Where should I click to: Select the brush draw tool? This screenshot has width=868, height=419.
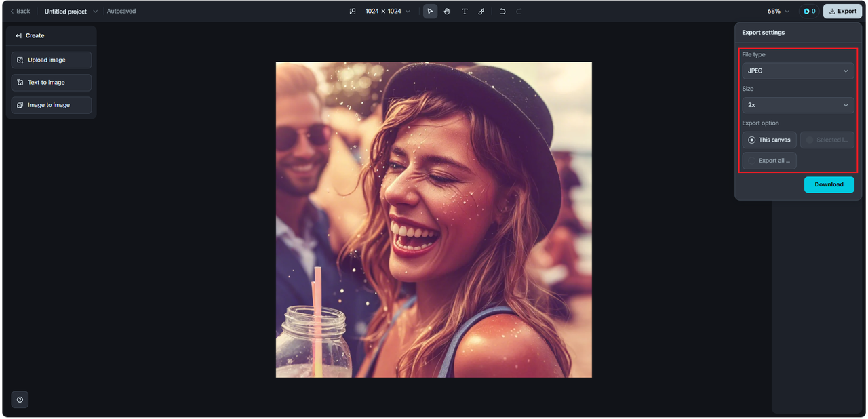(x=481, y=12)
